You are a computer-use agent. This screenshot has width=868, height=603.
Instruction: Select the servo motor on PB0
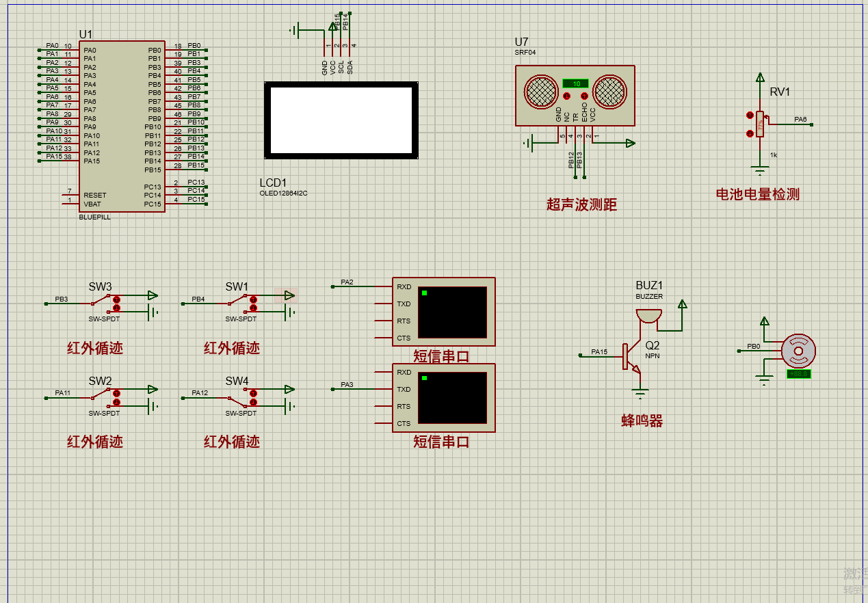[x=798, y=351]
